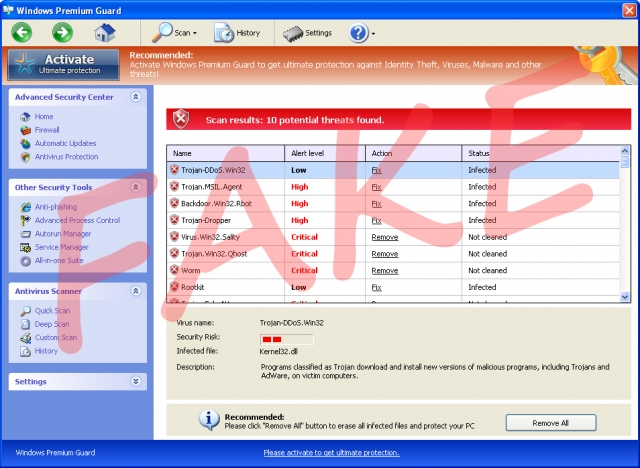The width and height of the screenshot is (640, 468).
Task: Click the Automatic Updates globe icon
Action: (25, 144)
